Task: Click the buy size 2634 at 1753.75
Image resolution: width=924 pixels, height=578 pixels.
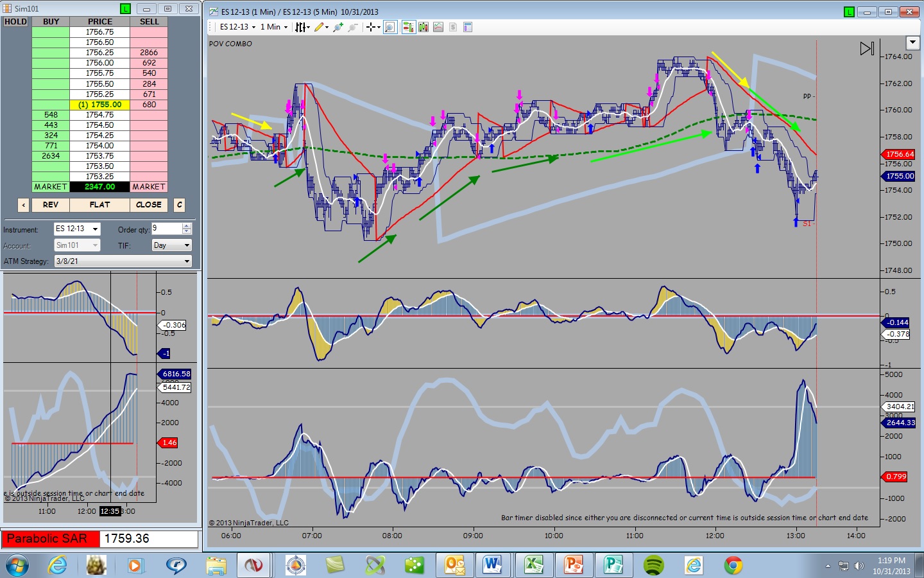Action: (51, 156)
